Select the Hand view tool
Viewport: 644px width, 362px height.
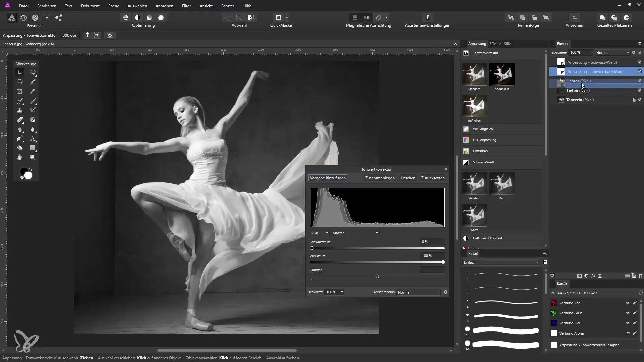click(x=20, y=157)
